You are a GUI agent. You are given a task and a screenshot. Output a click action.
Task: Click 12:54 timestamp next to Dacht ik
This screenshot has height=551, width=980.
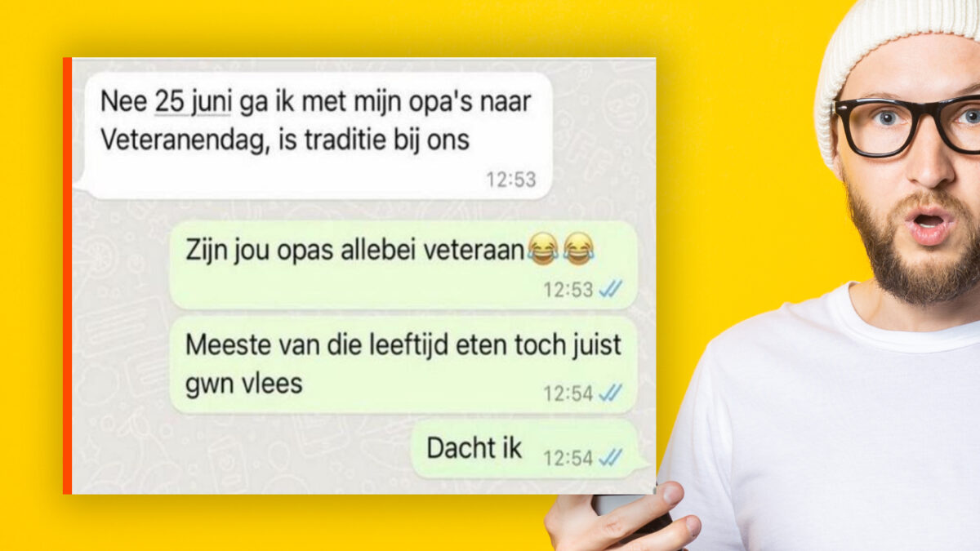click(x=568, y=459)
